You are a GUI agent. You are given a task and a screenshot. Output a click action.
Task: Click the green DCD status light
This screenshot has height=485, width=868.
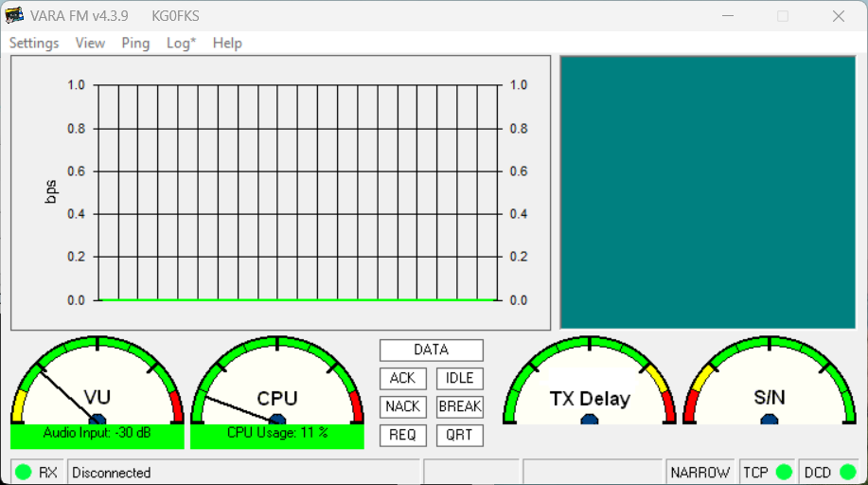click(x=848, y=472)
